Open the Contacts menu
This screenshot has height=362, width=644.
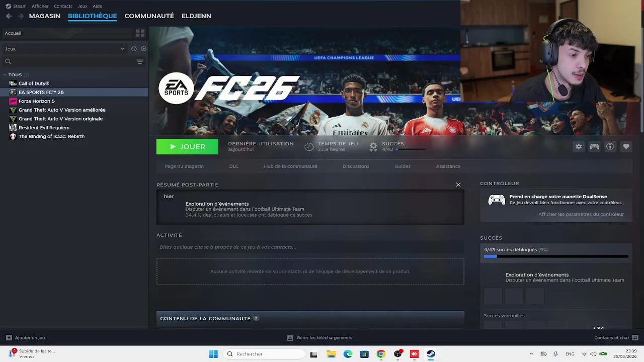pyautogui.click(x=63, y=6)
